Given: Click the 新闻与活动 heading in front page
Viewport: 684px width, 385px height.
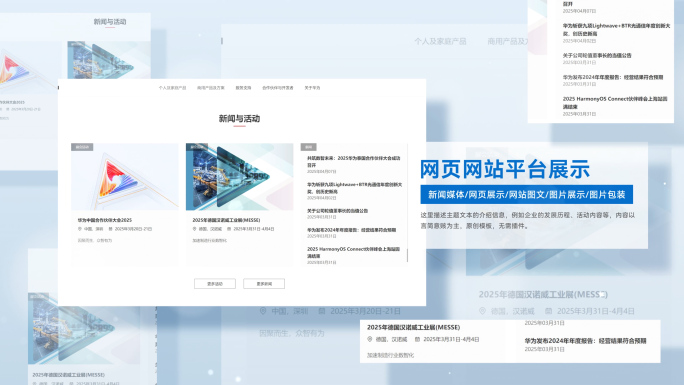Looking at the screenshot, I should (x=239, y=119).
